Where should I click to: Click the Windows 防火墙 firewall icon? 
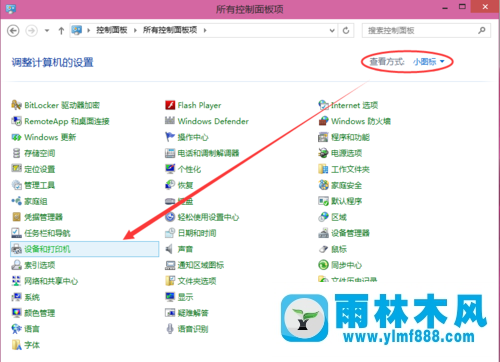coord(323,121)
